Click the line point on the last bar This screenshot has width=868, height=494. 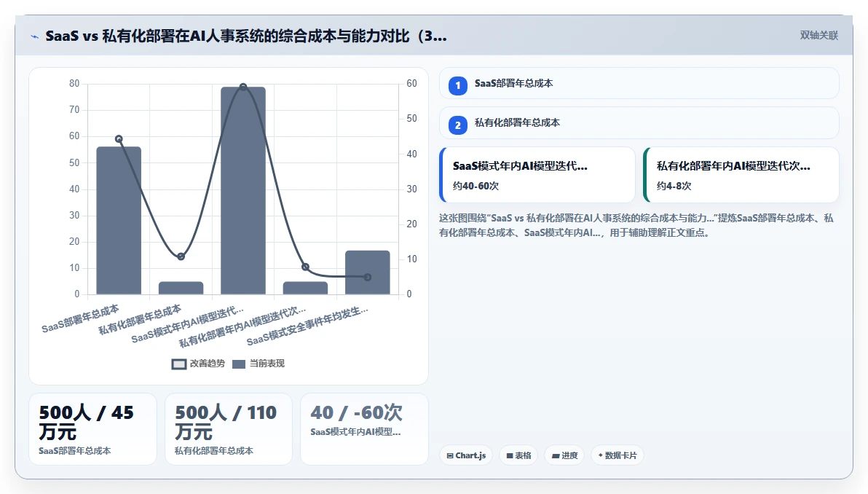(x=368, y=277)
